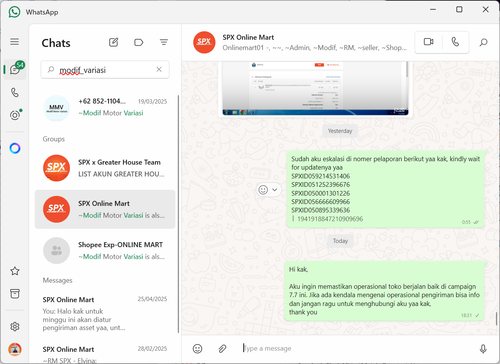Click tracking number SPXID059214531406
The height and width of the screenshot is (364, 500).
point(320,176)
